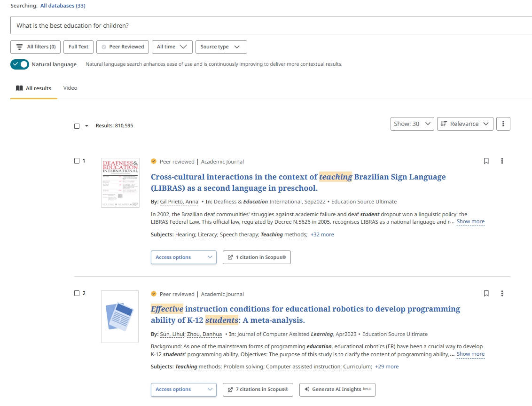The width and height of the screenshot is (532, 406).
Task: Open the Relevance sort dropdown
Action: (465, 124)
